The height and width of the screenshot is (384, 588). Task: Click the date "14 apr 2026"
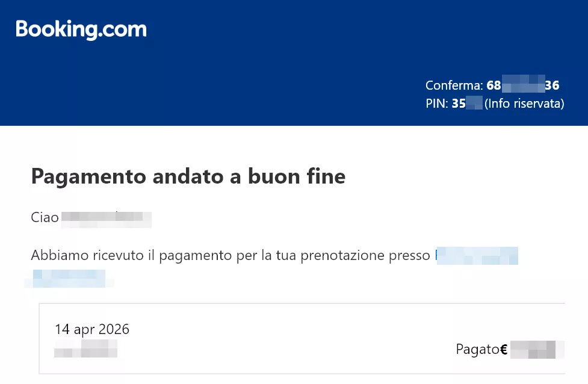click(x=91, y=329)
